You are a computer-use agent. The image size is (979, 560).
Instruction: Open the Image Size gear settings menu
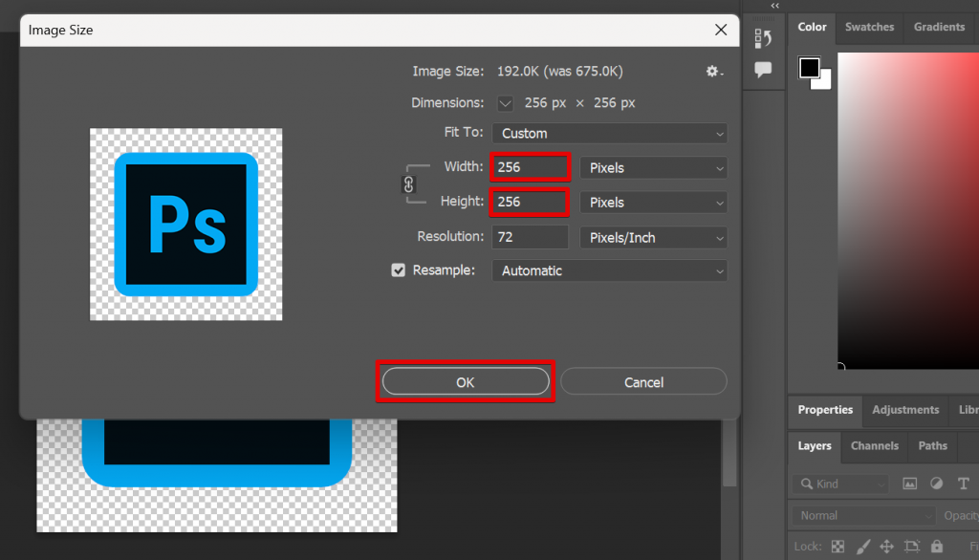coord(712,71)
